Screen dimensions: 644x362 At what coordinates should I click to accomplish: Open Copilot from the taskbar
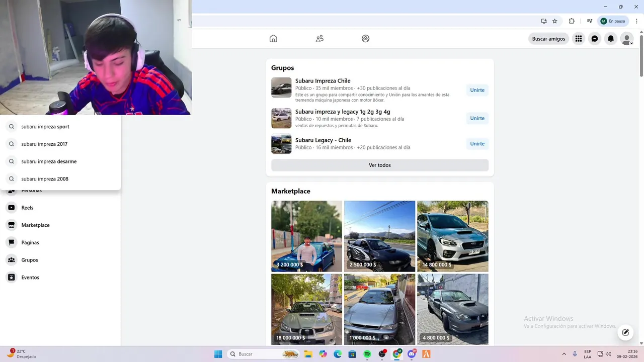(323, 354)
